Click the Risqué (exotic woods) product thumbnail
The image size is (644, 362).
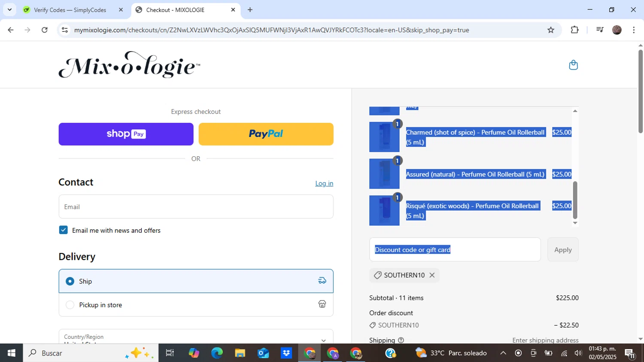[384, 210]
